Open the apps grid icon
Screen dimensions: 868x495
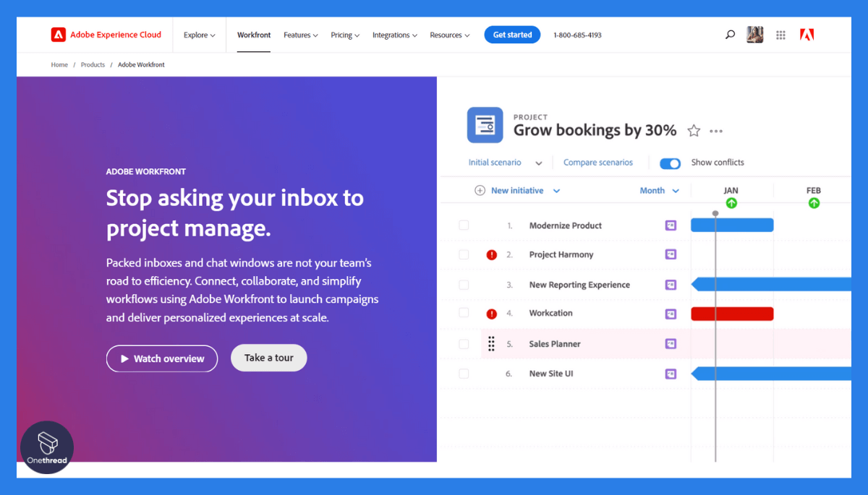coord(780,35)
